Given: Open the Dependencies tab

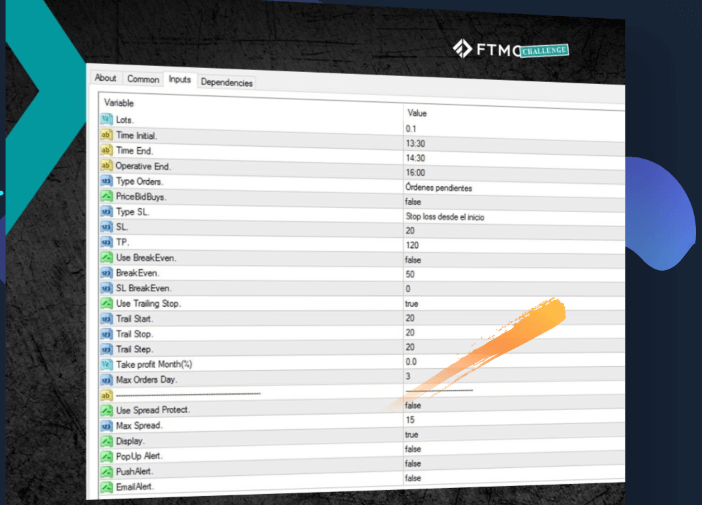Looking at the screenshot, I should (x=227, y=82).
